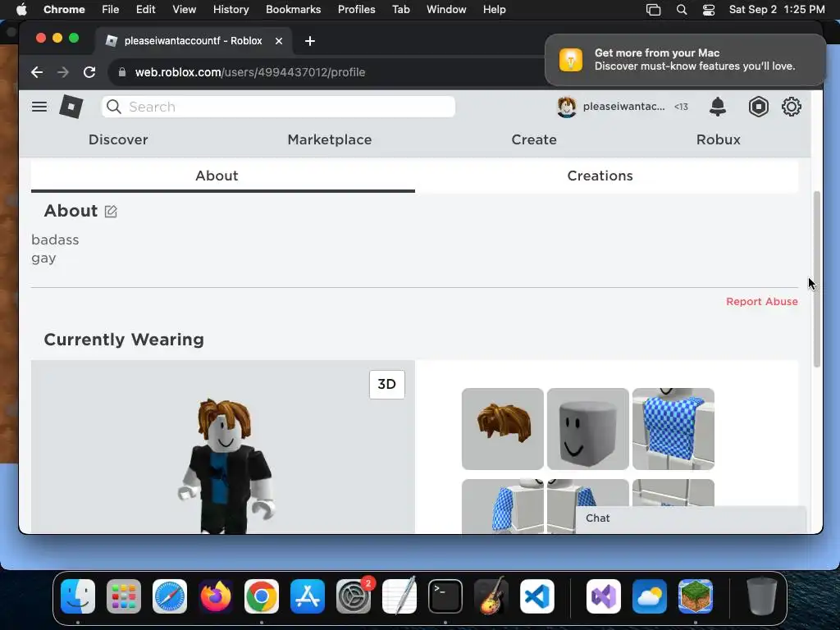Click the Roblox logo home icon

click(71, 107)
